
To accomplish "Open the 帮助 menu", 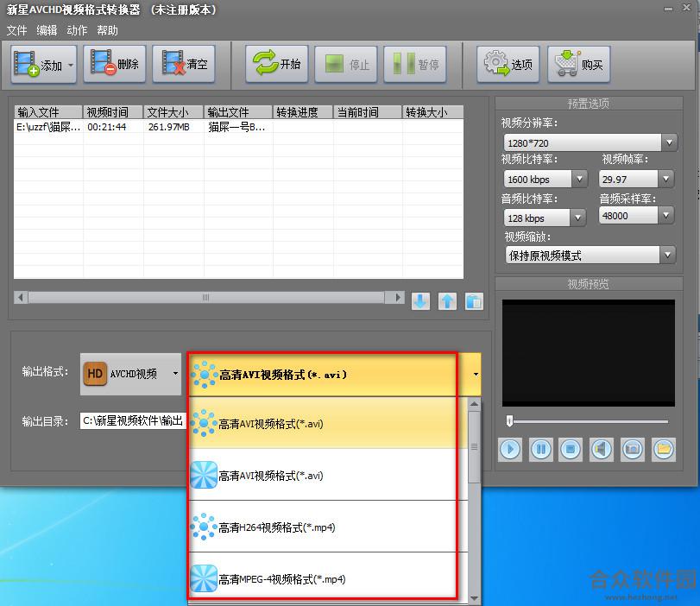I will click(x=107, y=30).
